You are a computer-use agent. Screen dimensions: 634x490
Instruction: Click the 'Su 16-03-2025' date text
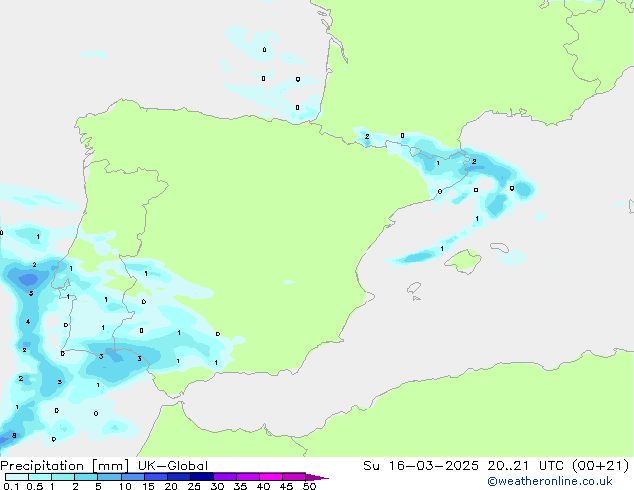[421, 466]
